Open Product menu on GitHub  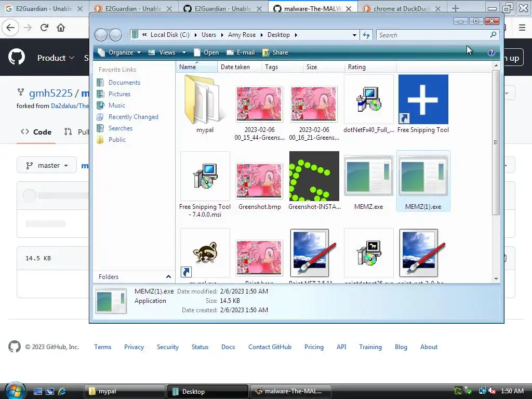coord(56,58)
